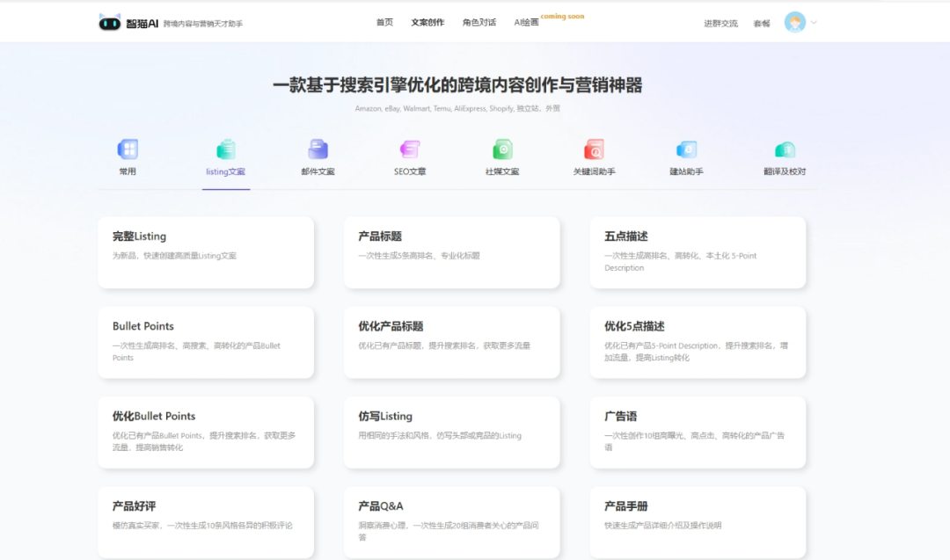
Task: Select the 建站助手 category icon
Action: [687, 151]
